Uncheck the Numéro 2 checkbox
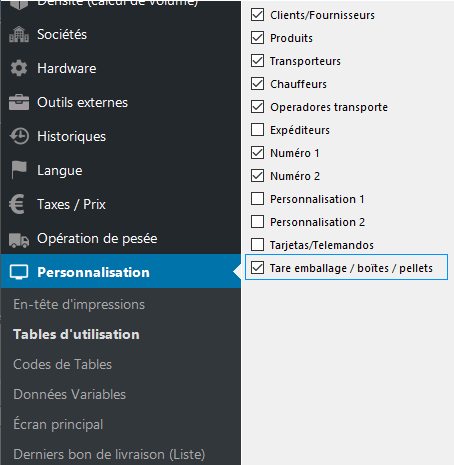Image resolution: width=454 pixels, height=465 pixels. (x=257, y=176)
